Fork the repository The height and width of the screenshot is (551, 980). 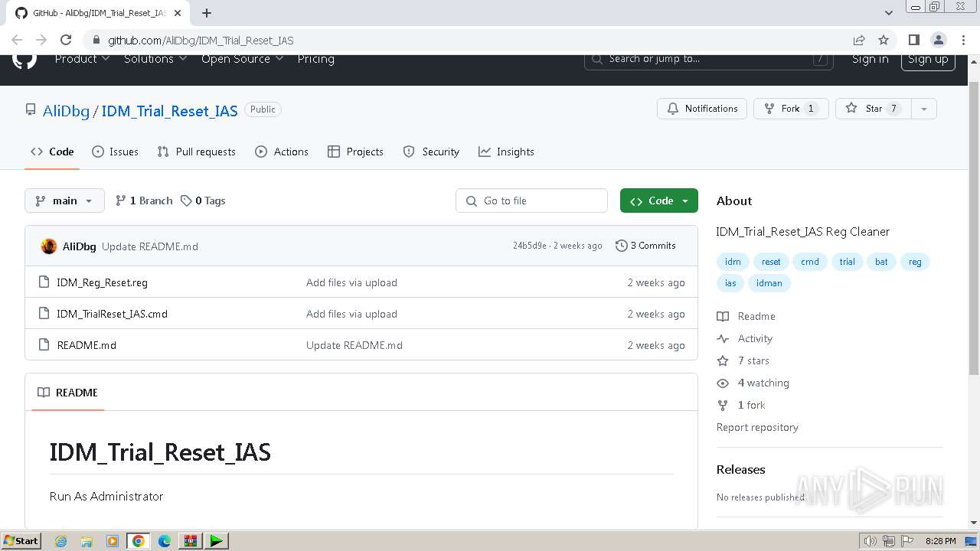point(791,109)
